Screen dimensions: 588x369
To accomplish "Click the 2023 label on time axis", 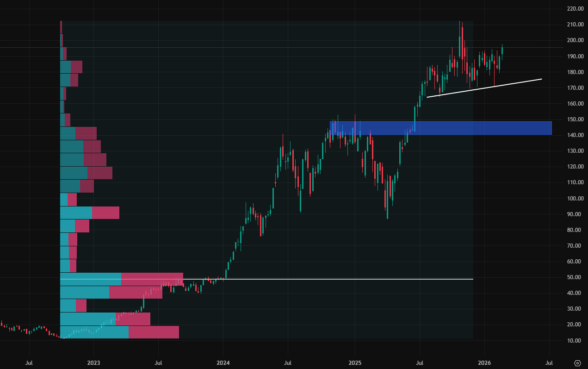I will pyautogui.click(x=93, y=363).
